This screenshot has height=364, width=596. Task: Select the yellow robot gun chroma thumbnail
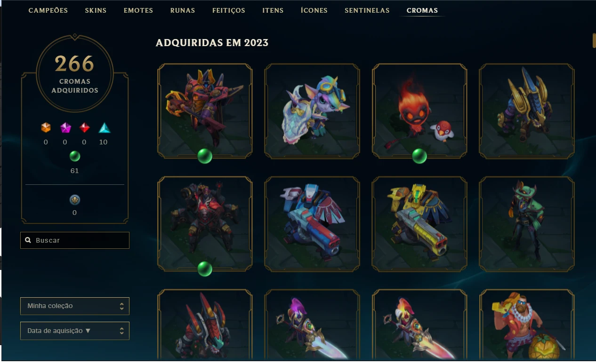pos(419,224)
